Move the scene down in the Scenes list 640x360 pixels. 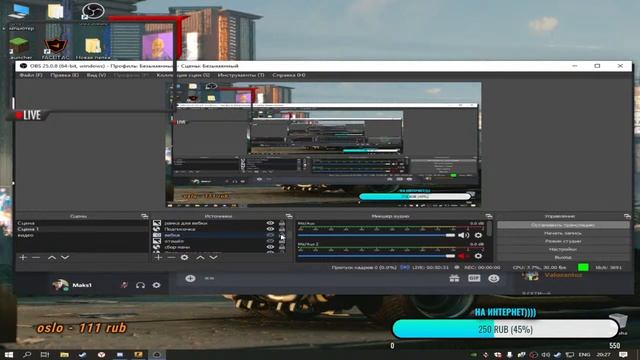(x=65, y=258)
